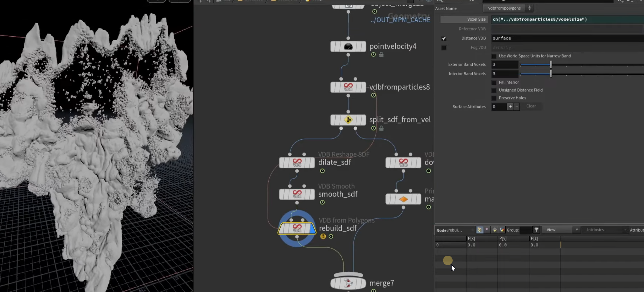Click the pointvelocity4 node icon
The width and height of the screenshot is (644, 292).
348,47
